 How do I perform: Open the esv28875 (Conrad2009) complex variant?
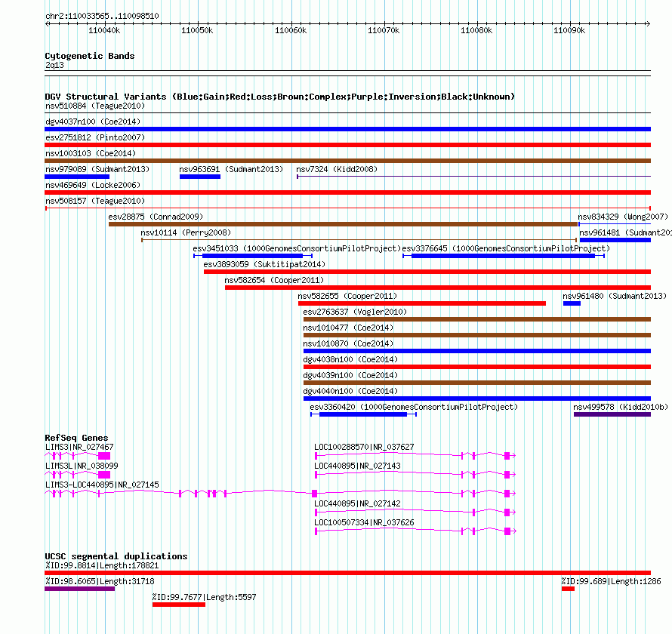point(344,224)
